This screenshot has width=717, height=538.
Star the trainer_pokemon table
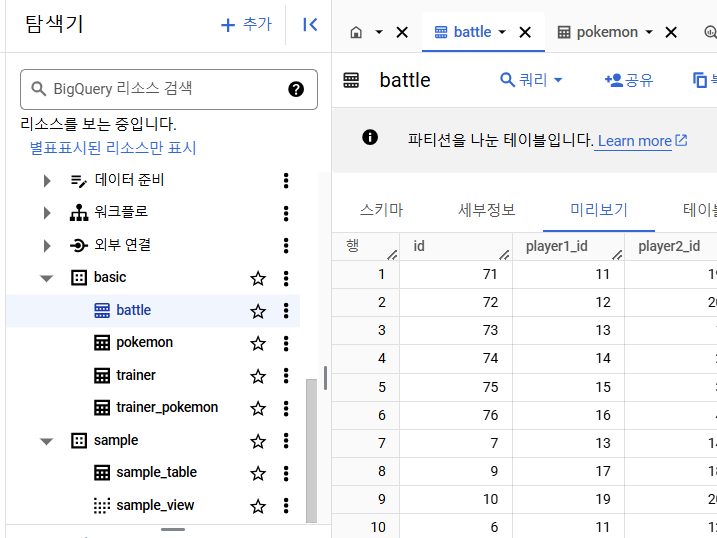click(x=258, y=408)
